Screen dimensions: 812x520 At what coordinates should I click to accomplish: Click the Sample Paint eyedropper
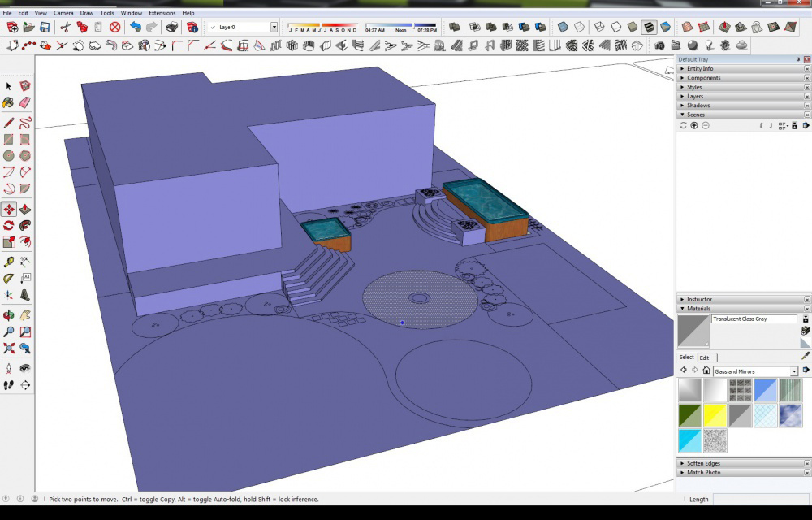(806, 357)
